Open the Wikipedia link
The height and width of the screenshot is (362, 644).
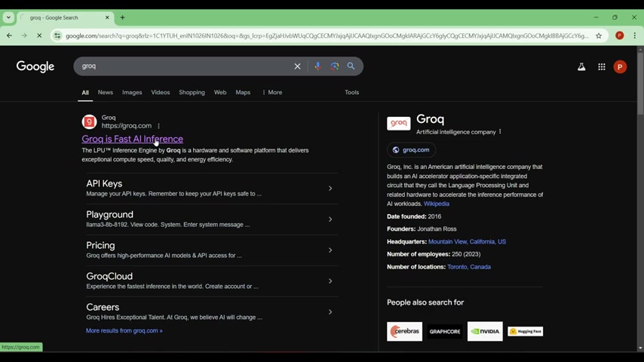(x=436, y=204)
